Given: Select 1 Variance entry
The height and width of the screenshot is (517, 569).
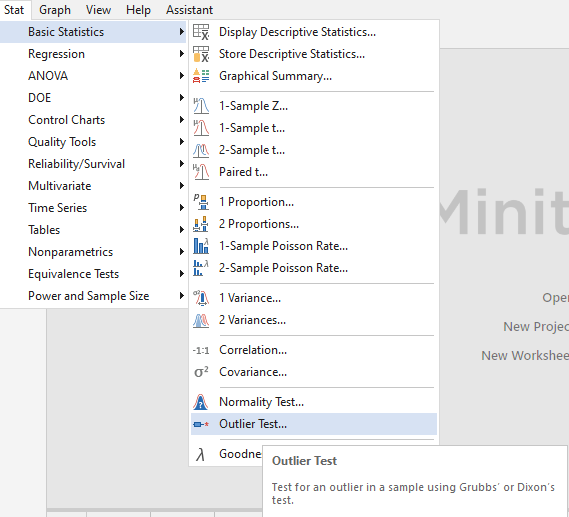Looking at the screenshot, I should (314, 298).
